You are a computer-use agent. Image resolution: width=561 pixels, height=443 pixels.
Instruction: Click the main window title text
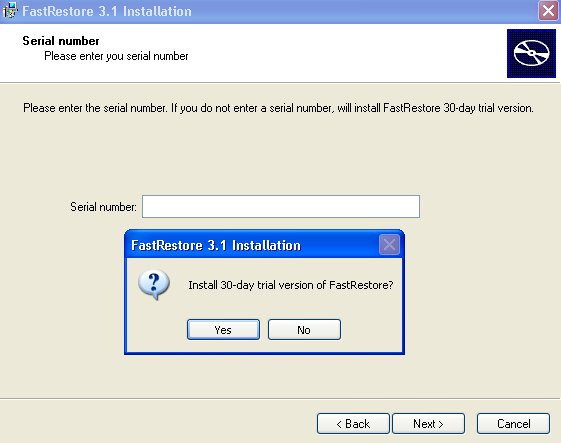107,11
